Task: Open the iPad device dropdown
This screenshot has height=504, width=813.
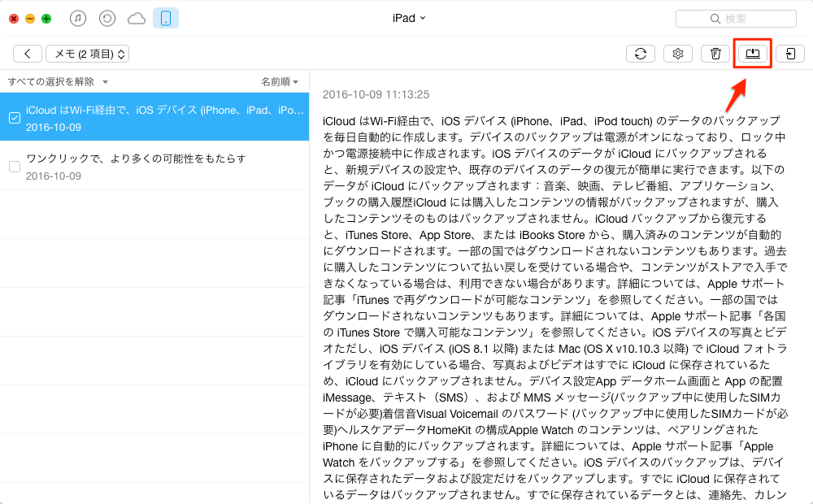Action: [x=409, y=18]
